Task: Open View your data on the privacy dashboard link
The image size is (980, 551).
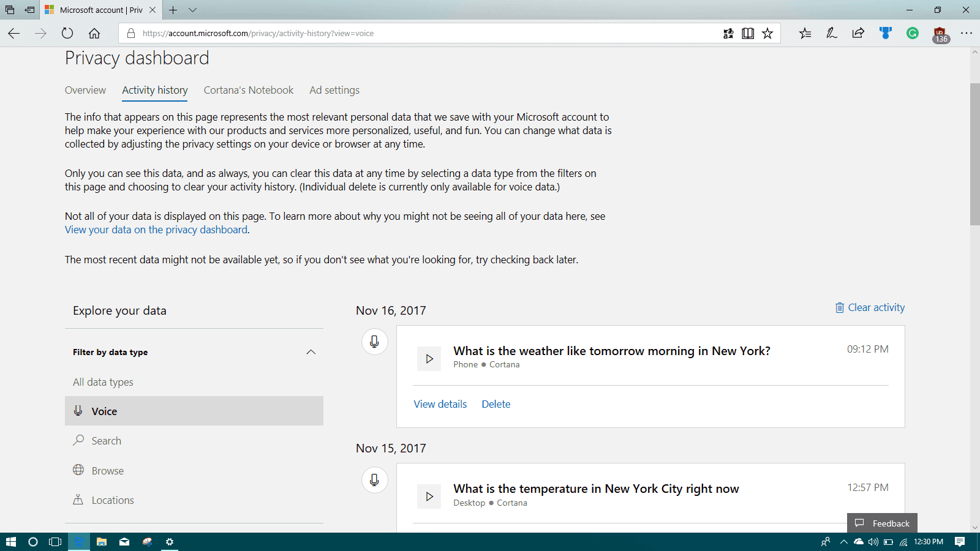Action: coord(156,230)
